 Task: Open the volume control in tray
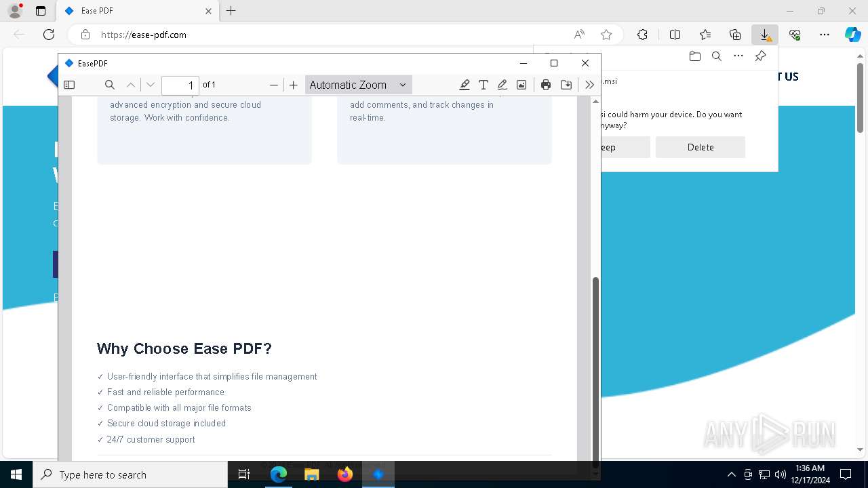click(x=781, y=474)
